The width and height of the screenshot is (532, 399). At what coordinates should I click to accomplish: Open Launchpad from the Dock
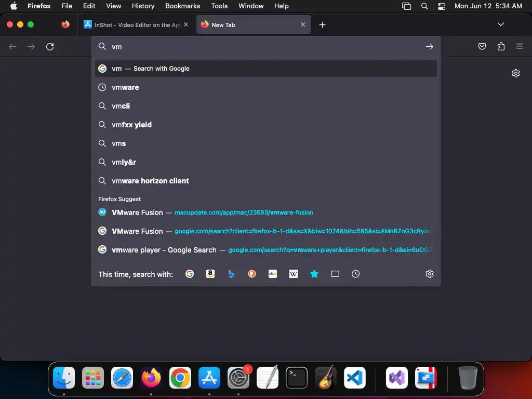coord(93,378)
